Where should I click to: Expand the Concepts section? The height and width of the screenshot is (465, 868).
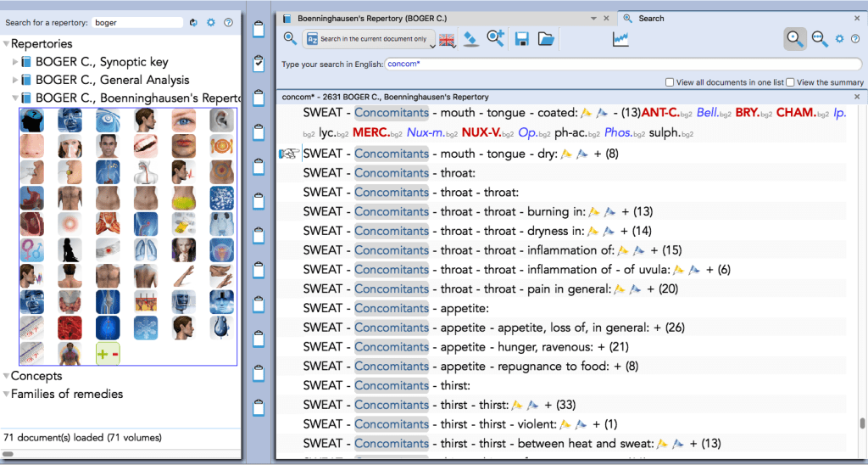point(7,376)
